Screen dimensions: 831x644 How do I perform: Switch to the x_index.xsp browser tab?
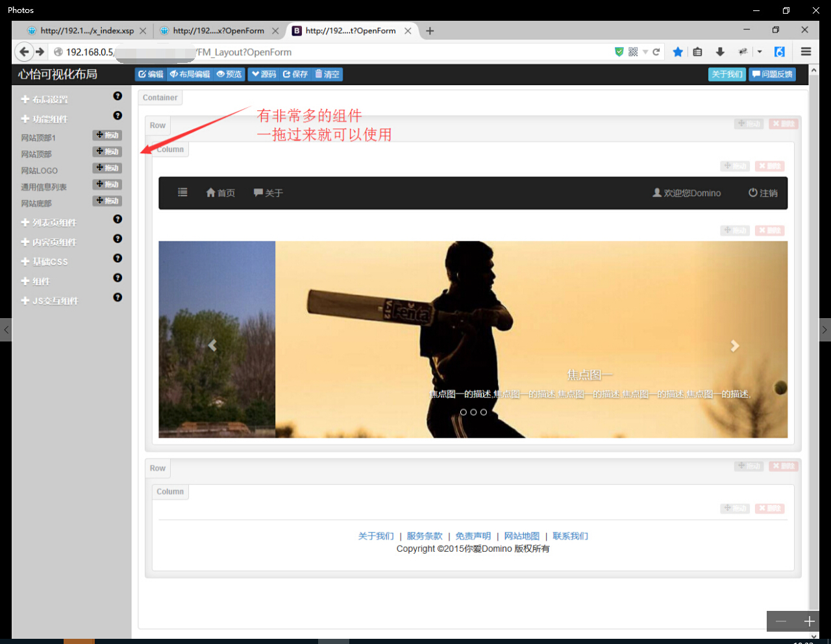[86, 31]
